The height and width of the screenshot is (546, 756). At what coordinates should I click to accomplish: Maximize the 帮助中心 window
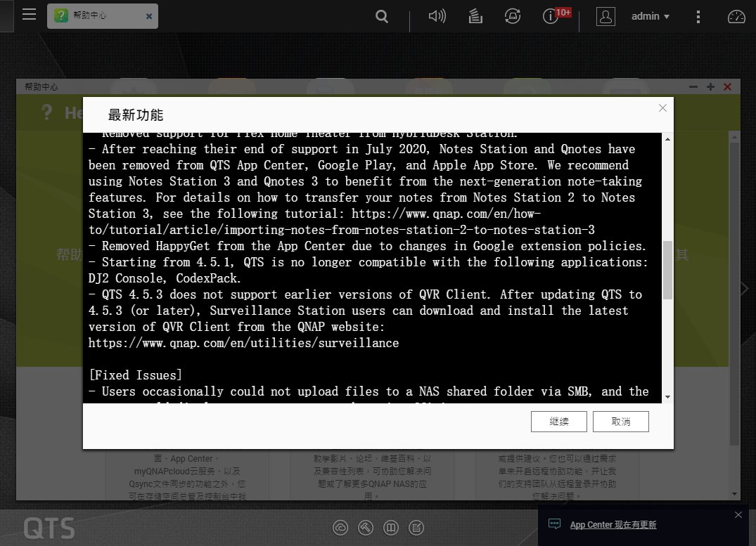[x=710, y=86]
